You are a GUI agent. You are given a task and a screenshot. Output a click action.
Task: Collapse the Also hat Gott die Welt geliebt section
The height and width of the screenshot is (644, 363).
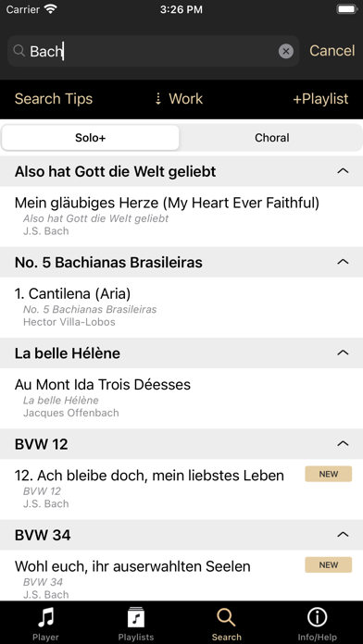click(x=343, y=171)
